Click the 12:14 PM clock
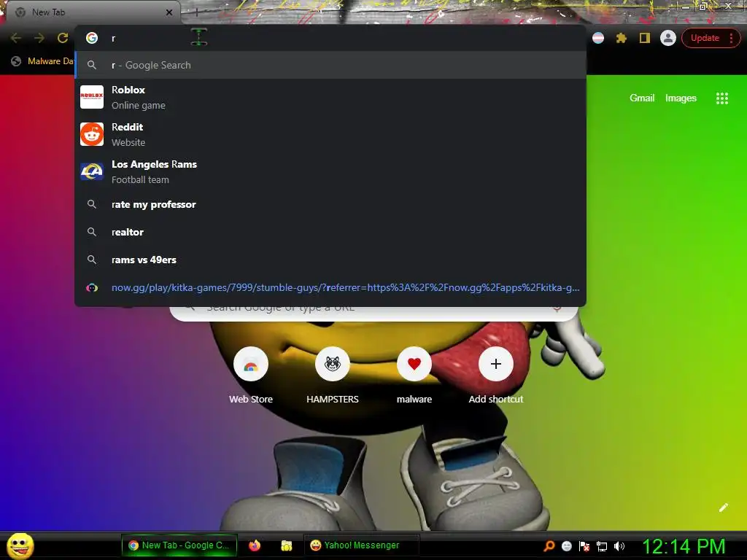 684,545
